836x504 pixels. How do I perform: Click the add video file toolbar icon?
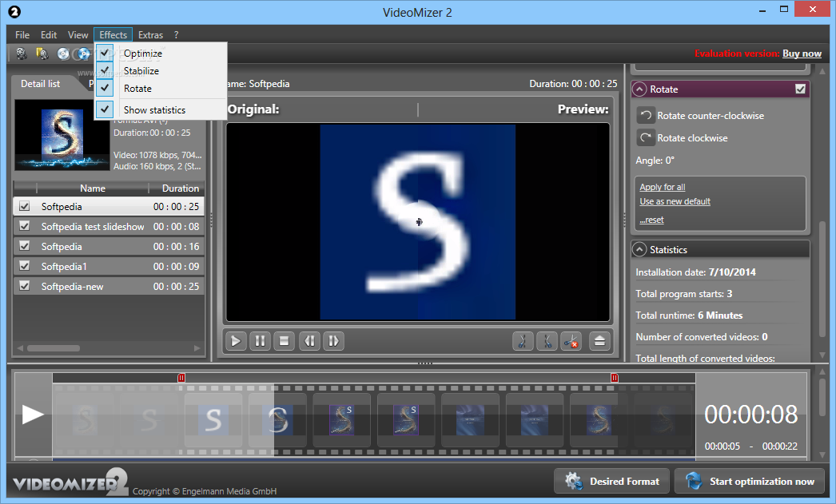click(x=22, y=54)
